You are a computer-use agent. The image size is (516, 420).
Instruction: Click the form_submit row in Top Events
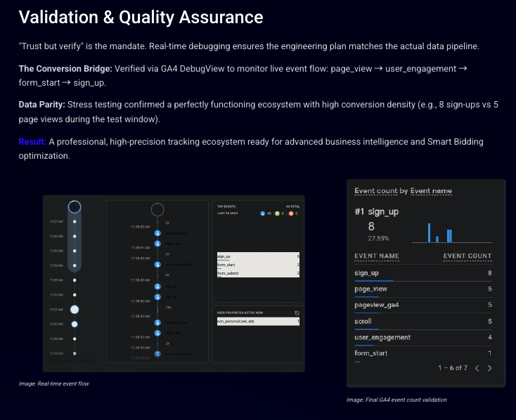257,273
